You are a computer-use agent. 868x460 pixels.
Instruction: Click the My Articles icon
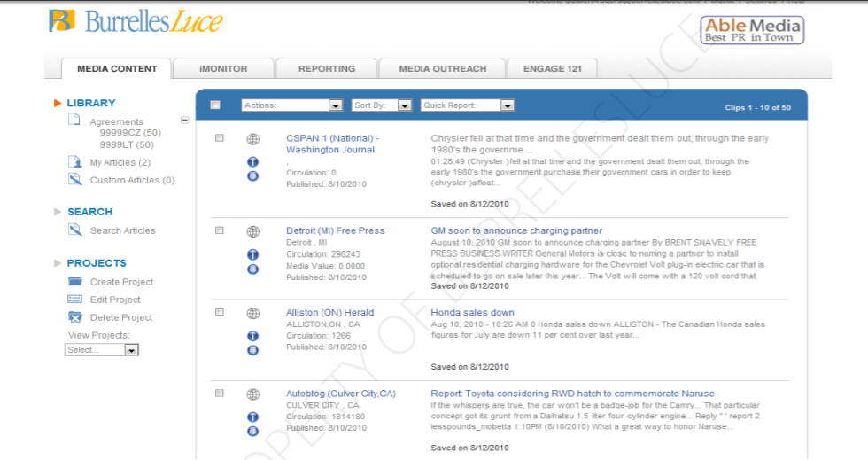pyautogui.click(x=74, y=162)
